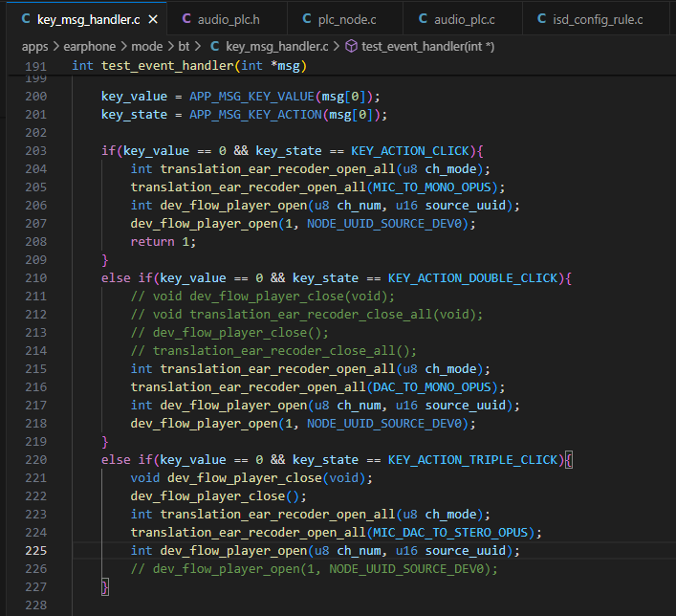Click KEY_ACTION_DOUBLE_CLICK on line 210
676x616 pixels.
pyautogui.click(x=473, y=278)
